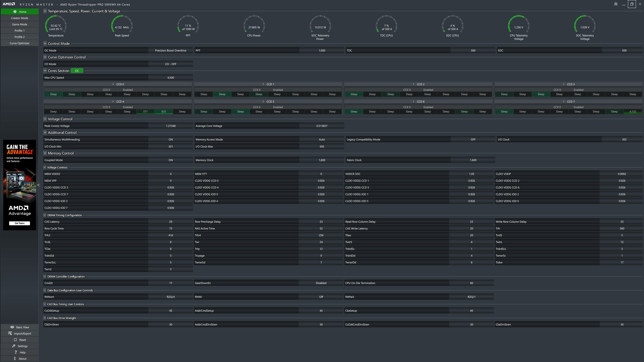Click the Help question mark icon
Screen dimensions: 644x362
[x=16, y=352]
